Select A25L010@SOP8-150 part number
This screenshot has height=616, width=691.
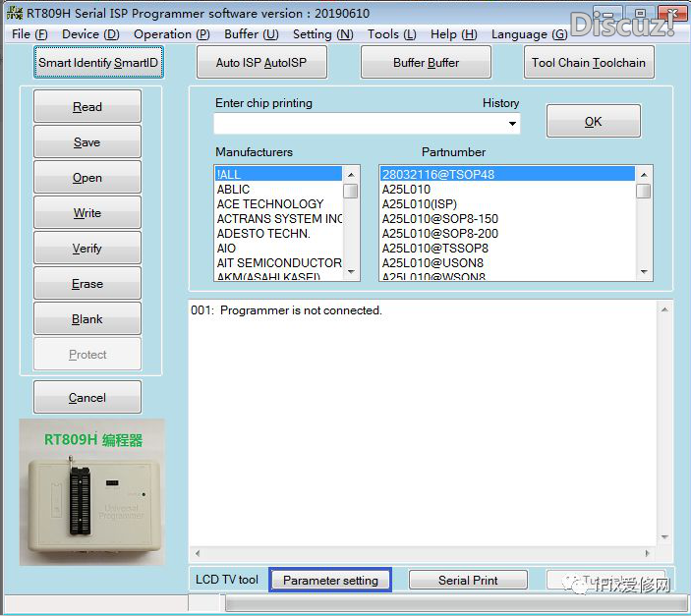pyautogui.click(x=439, y=219)
